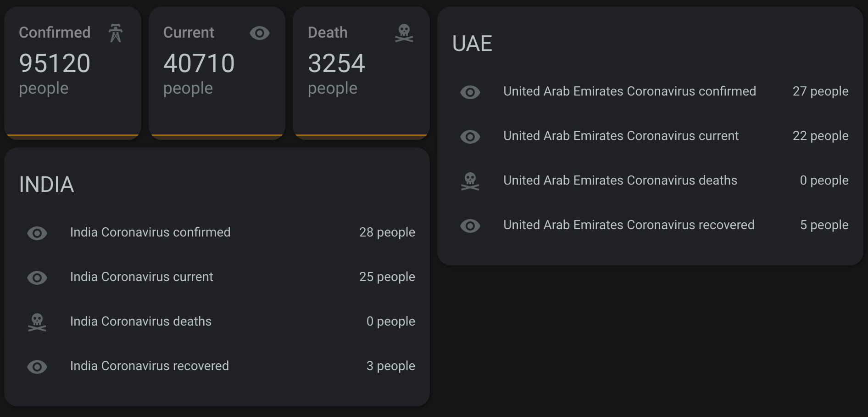The height and width of the screenshot is (417, 868).
Task: Click eye icon beside India Coronavirus confirmed
Action: tap(37, 233)
